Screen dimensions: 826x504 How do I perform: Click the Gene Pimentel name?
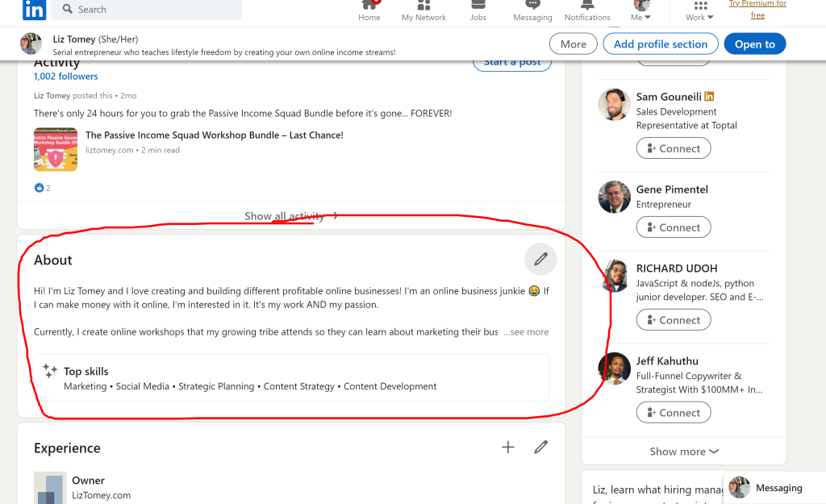(x=672, y=189)
